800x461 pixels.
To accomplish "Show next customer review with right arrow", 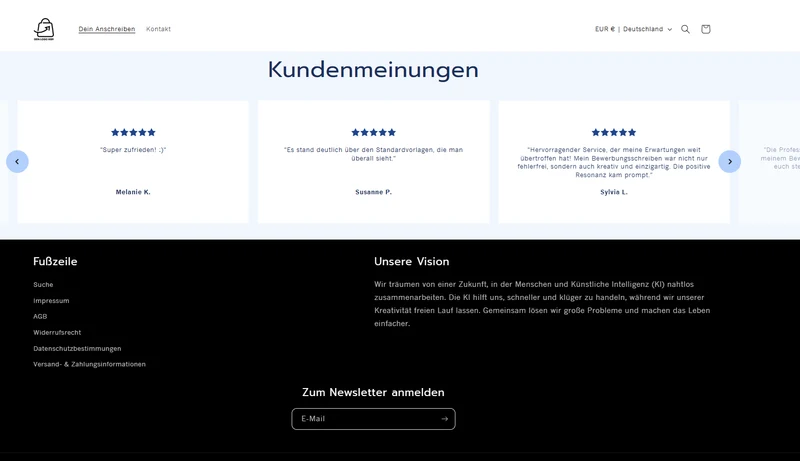I will (x=730, y=162).
